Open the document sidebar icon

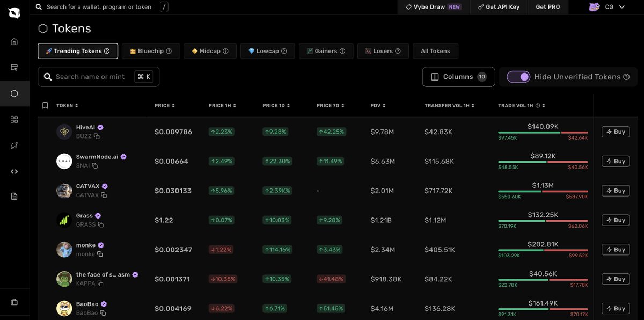pos(14,197)
